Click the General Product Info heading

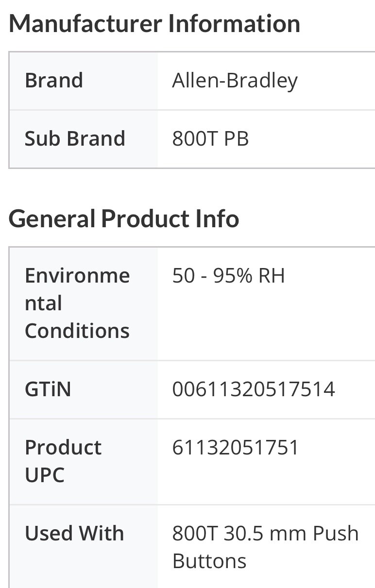[x=124, y=218]
